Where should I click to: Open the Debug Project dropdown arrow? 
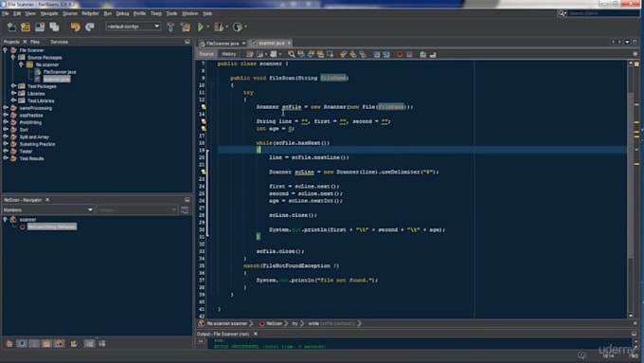click(226, 27)
